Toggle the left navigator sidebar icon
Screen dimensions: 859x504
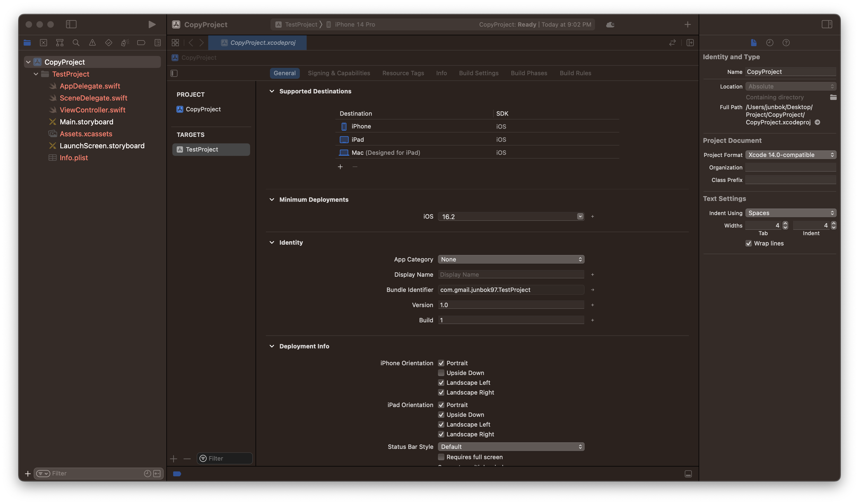tap(71, 24)
